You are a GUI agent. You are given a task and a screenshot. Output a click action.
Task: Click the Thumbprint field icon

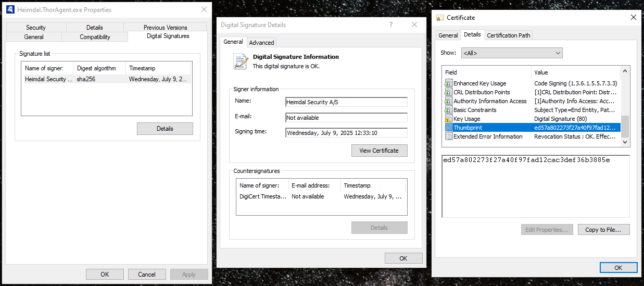coord(449,128)
